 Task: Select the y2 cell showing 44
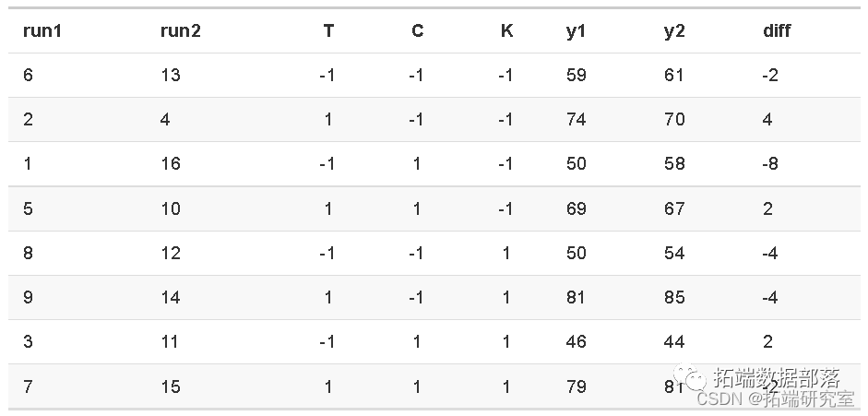[x=674, y=341]
